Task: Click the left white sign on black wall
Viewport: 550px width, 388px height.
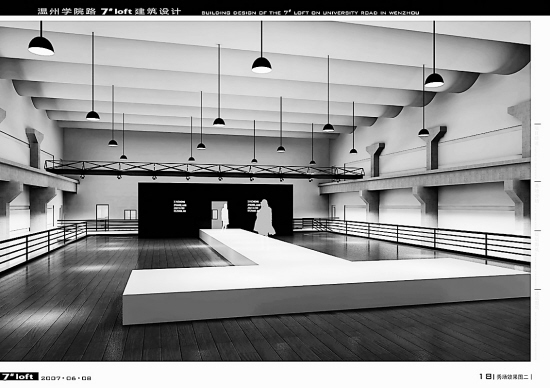Action: click(x=180, y=206)
